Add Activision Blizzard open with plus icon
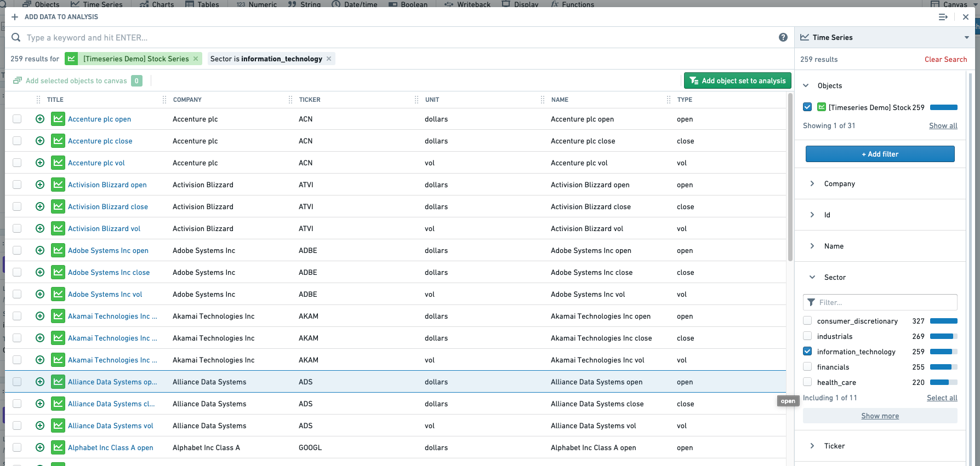This screenshot has width=980, height=466. (x=40, y=185)
